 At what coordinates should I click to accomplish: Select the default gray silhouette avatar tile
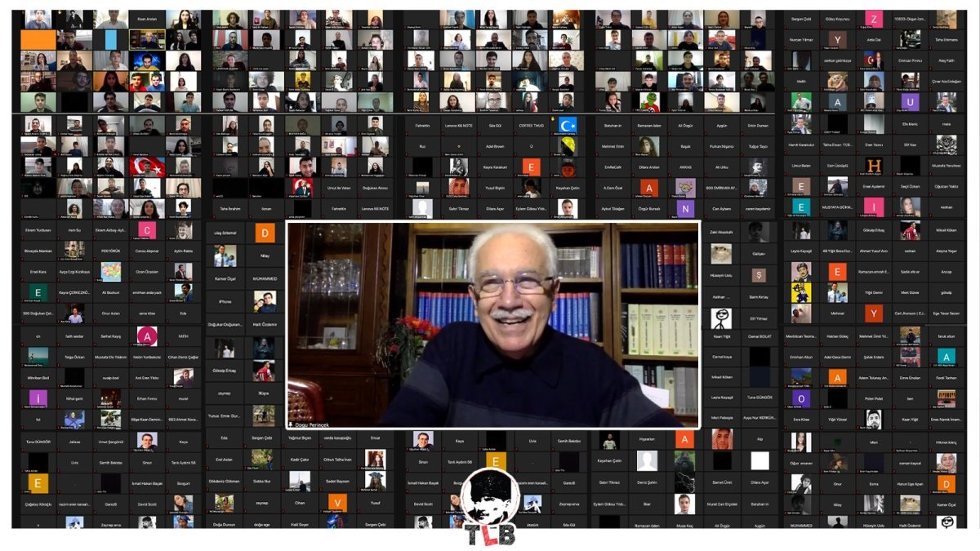point(647,460)
